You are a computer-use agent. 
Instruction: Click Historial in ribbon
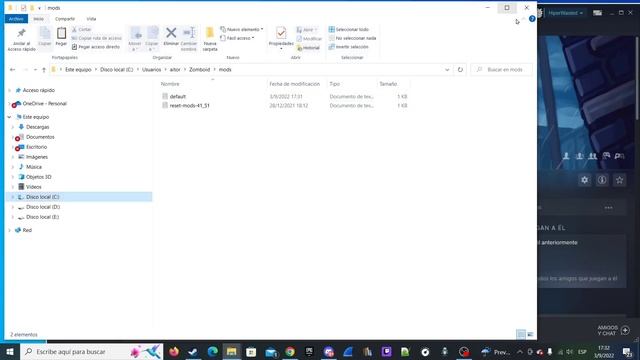[309, 48]
